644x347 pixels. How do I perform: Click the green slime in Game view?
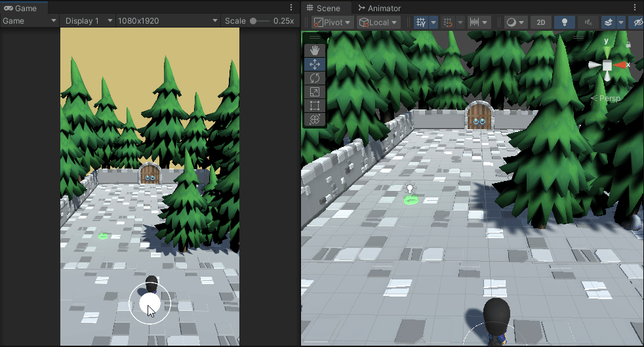103,235
